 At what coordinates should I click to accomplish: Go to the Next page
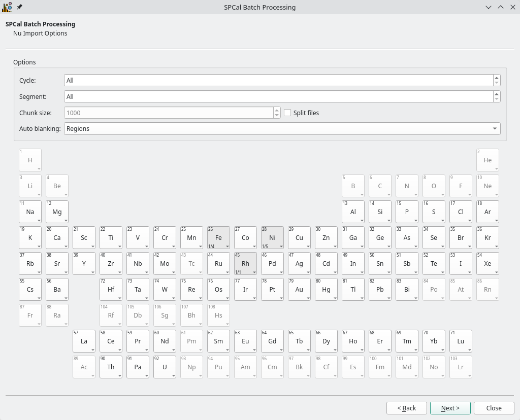click(x=450, y=408)
